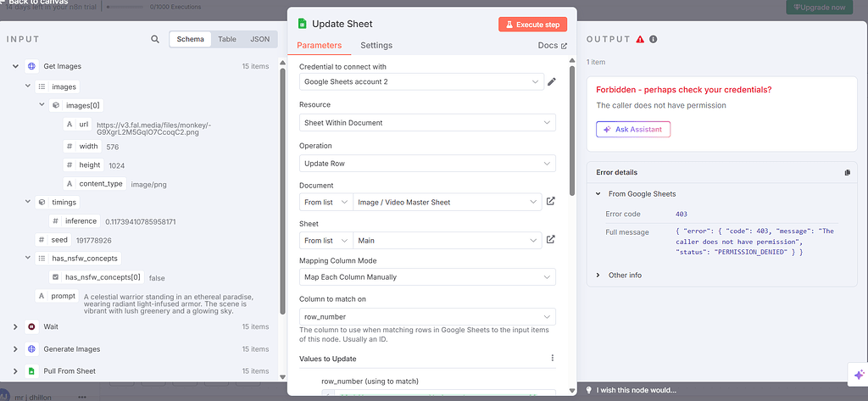Click the input panel vertical scrollbar

click(283, 192)
